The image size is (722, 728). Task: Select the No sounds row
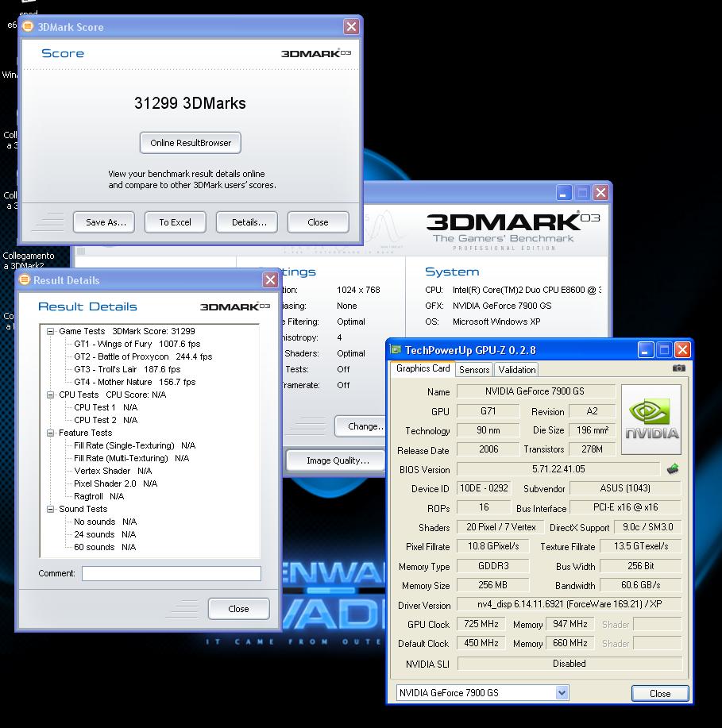[x=106, y=522]
